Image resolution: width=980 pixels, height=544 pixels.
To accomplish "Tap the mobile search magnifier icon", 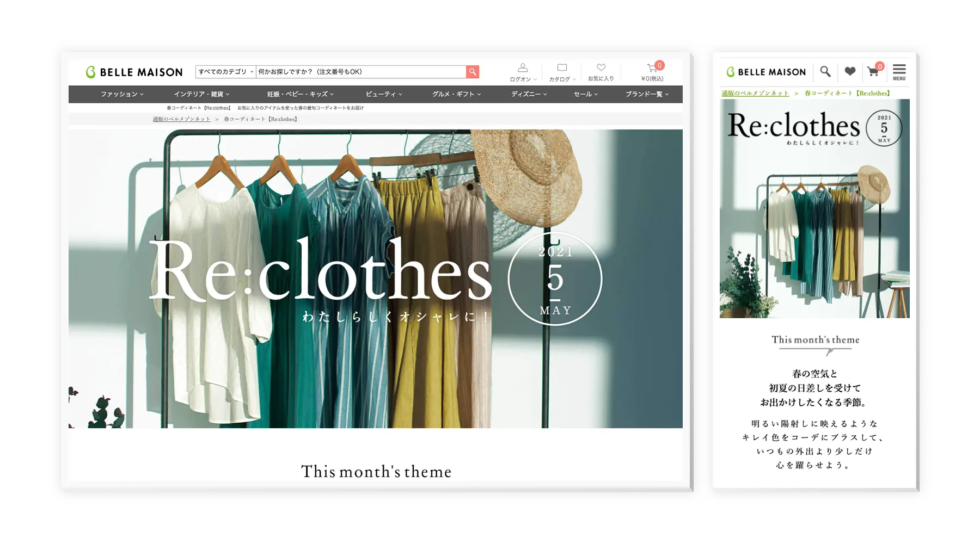I will coord(825,71).
